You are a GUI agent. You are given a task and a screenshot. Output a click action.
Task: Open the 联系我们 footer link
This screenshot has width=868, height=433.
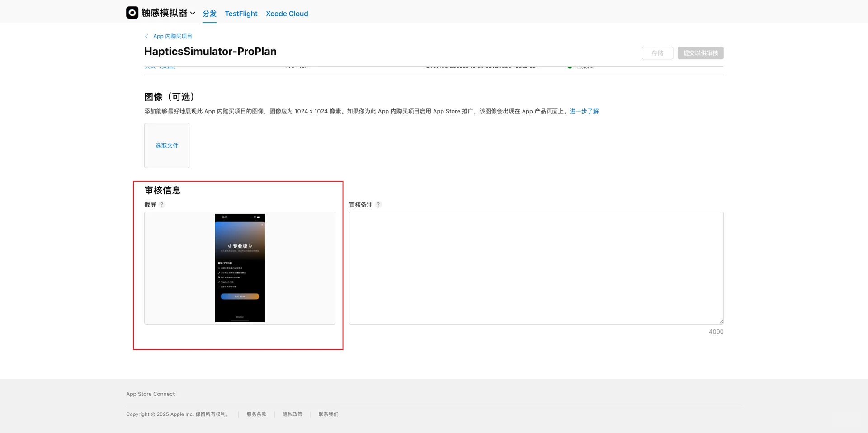pyautogui.click(x=328, y=414)
